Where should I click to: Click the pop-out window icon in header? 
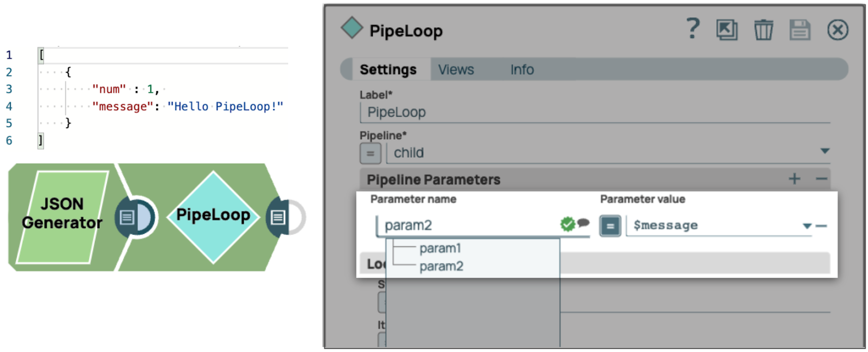[726, 30]
